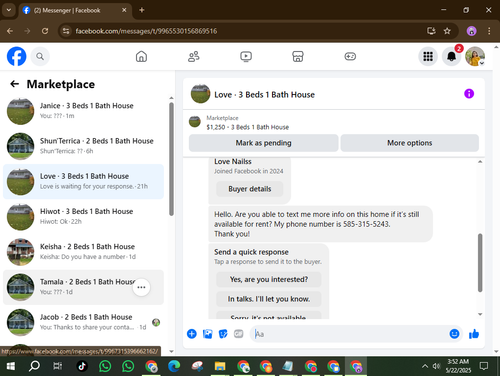Open the Facebook logo home link
The width and height of the screenshot is (500, 376).
coord(17,56)
